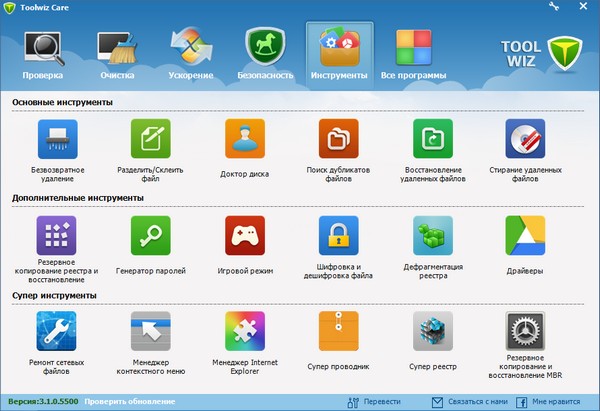Click the Дополнительные инструменты heading

tap(78, 198)
